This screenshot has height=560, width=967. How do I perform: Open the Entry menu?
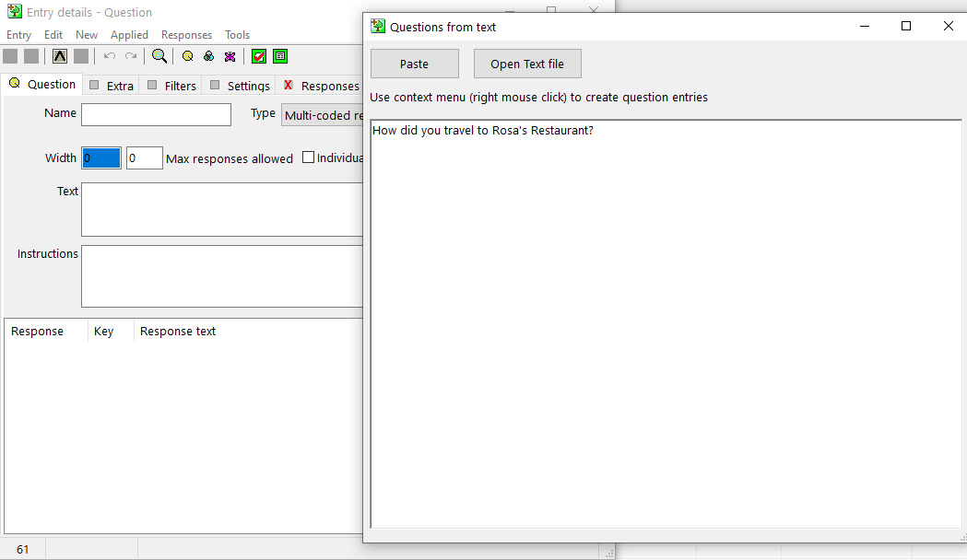coord(18,34)
